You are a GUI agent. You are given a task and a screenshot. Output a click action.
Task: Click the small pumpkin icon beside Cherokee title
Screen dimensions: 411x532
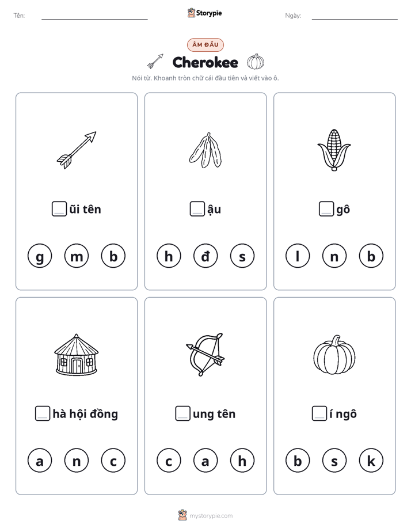pyautogui.click(x=256, y=62)
